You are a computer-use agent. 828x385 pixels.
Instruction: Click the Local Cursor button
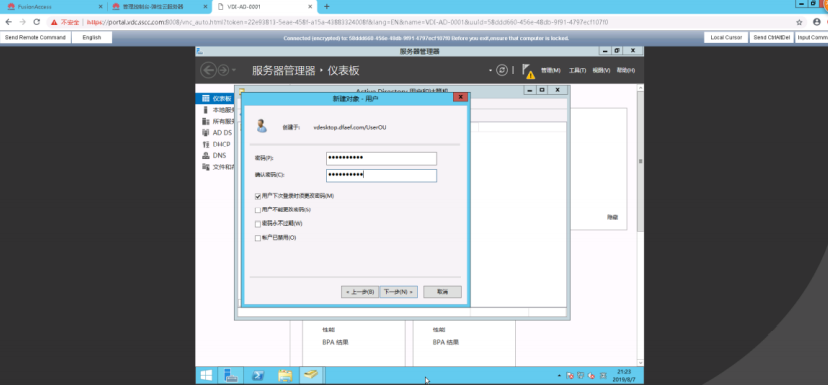[726, 37]
